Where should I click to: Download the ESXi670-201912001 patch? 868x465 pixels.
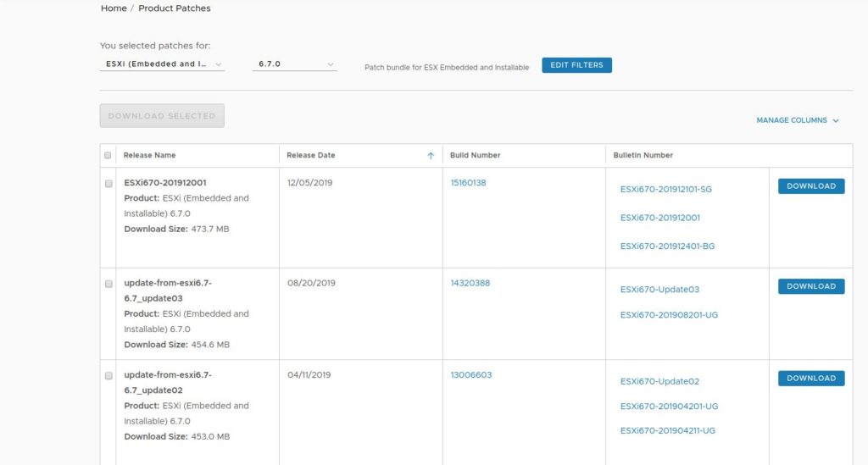coord(811,186)
